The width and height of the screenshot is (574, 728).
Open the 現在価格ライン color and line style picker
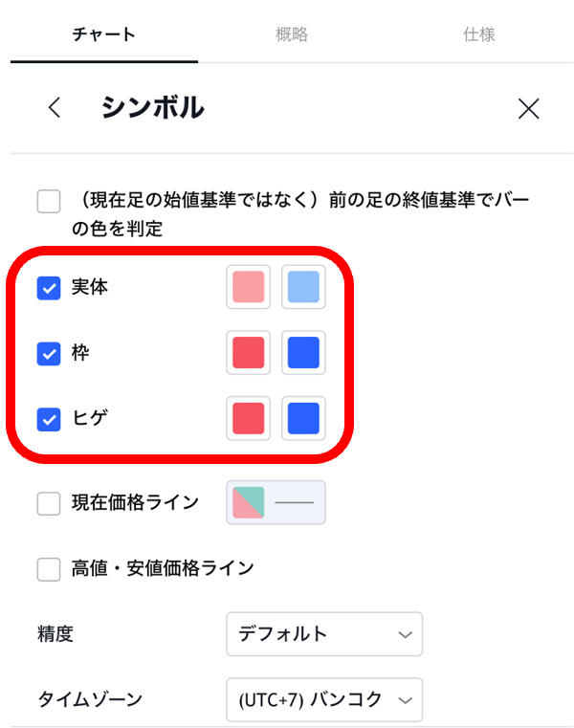pos(276,502)
